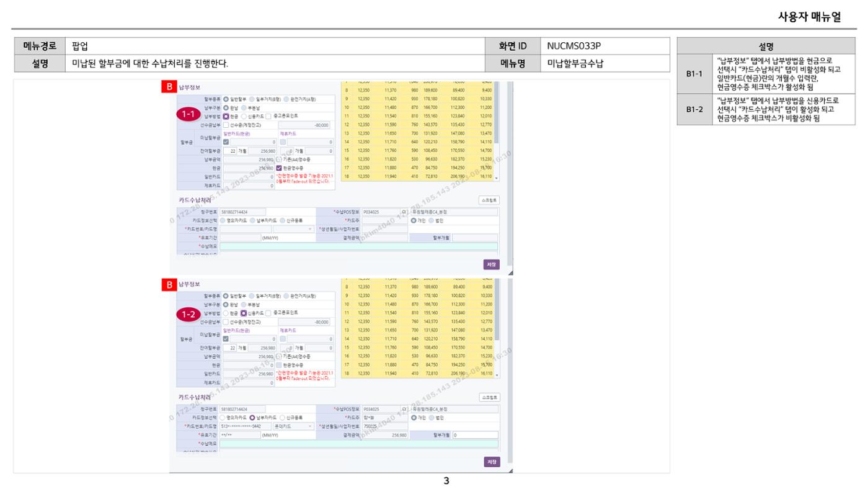868x489 pixels.
Task: Choose 법인 card owner in screenshot 1-2
Action: [432, 418]
